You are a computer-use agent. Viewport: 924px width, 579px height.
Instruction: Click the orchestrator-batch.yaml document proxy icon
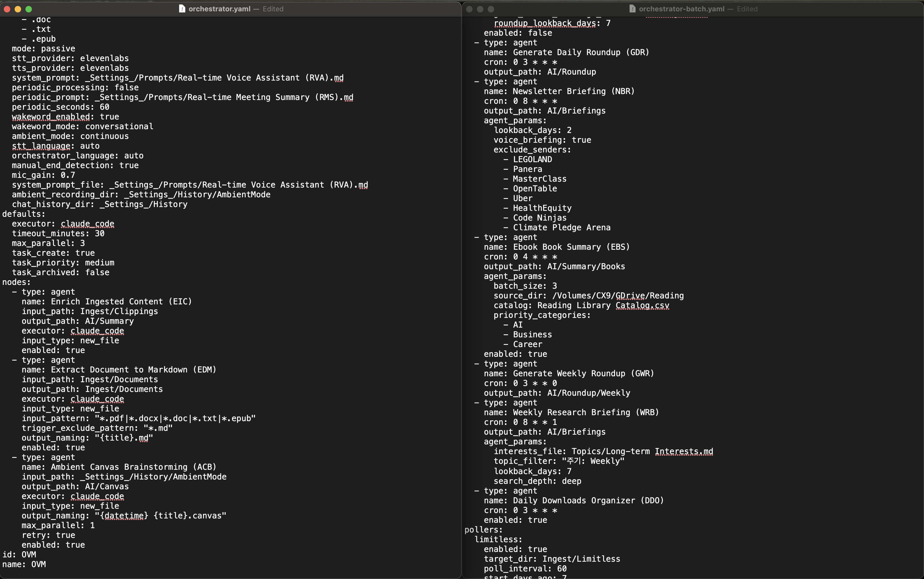[x=633, y=9]
